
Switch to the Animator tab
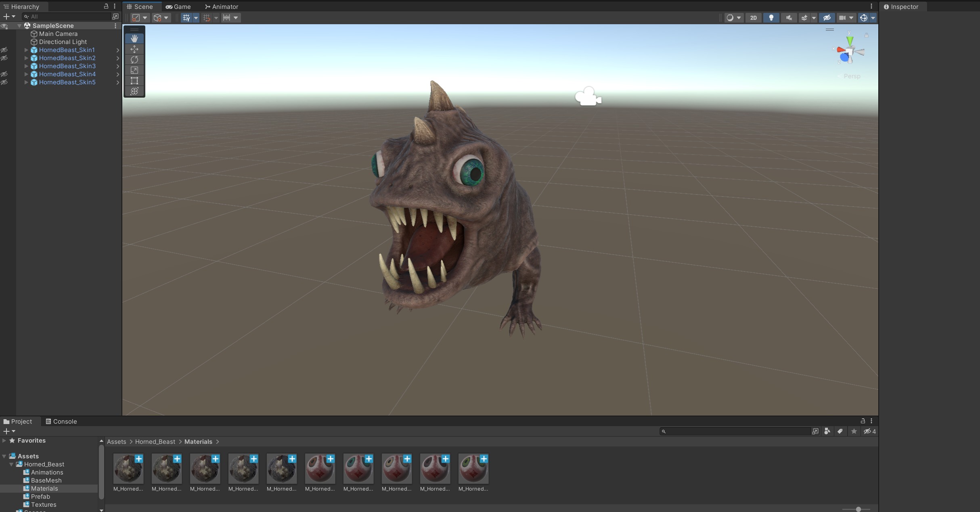(222, 6)
